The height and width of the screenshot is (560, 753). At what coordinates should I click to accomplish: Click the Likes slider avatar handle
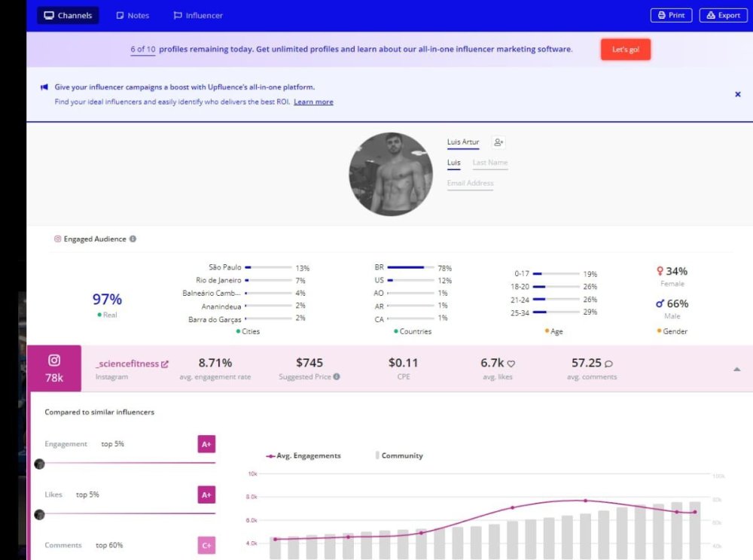(x=39, y=514)
